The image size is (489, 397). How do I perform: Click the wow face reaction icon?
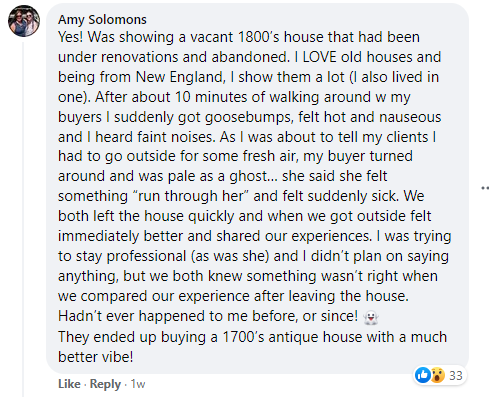pyautogui.click(x=437, y=375)
